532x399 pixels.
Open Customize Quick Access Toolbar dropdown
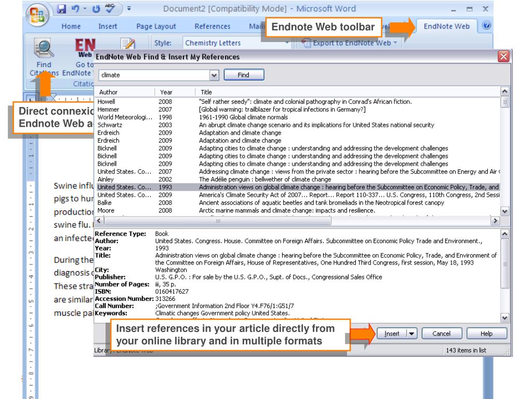129,8
